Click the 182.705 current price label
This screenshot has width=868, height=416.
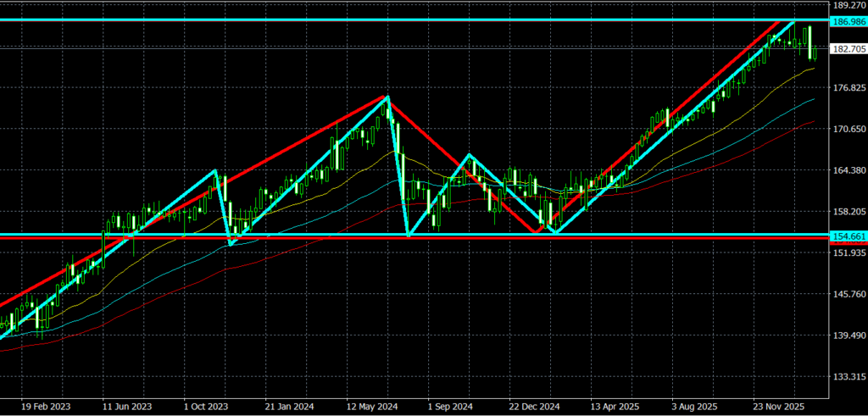848,49
